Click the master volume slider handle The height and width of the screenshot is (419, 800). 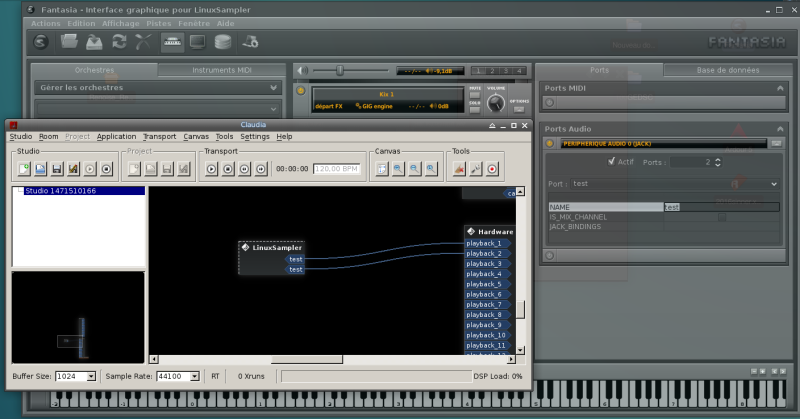340,70
